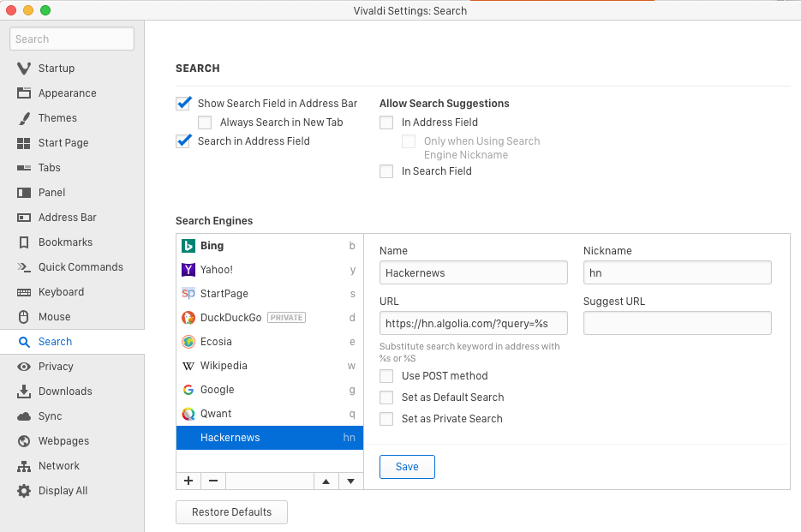
Task: Open Network settings via its icon
Action: (60, 465)
